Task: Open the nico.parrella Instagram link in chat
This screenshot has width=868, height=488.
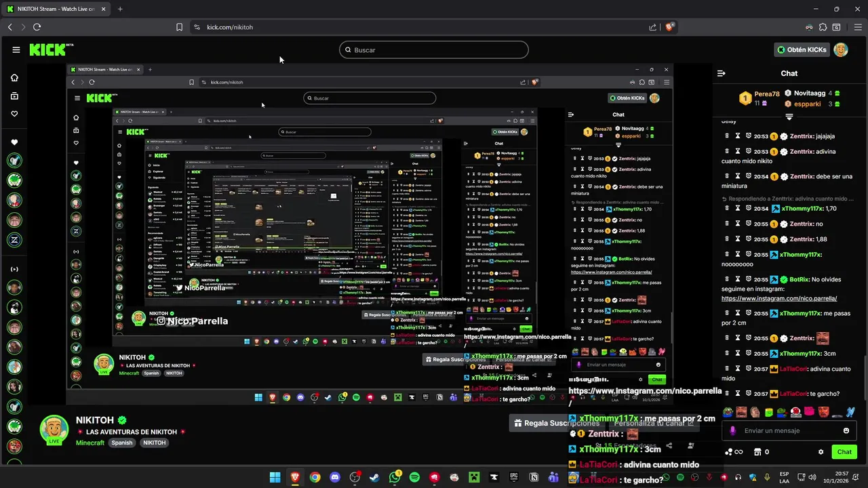Action: pyautogui.click(x=779, y=298)
